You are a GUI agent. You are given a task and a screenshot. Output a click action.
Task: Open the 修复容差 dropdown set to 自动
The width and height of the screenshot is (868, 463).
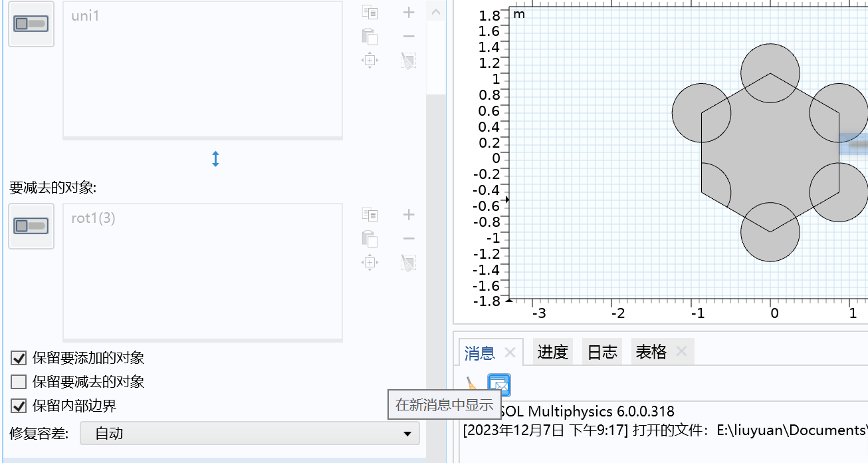250,434
